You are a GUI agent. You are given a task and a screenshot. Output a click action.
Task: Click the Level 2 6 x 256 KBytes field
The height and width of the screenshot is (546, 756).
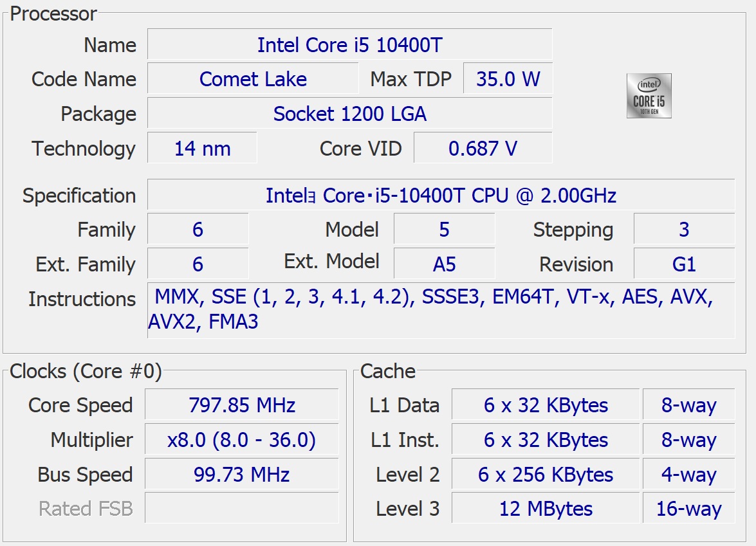click(546, 475)
